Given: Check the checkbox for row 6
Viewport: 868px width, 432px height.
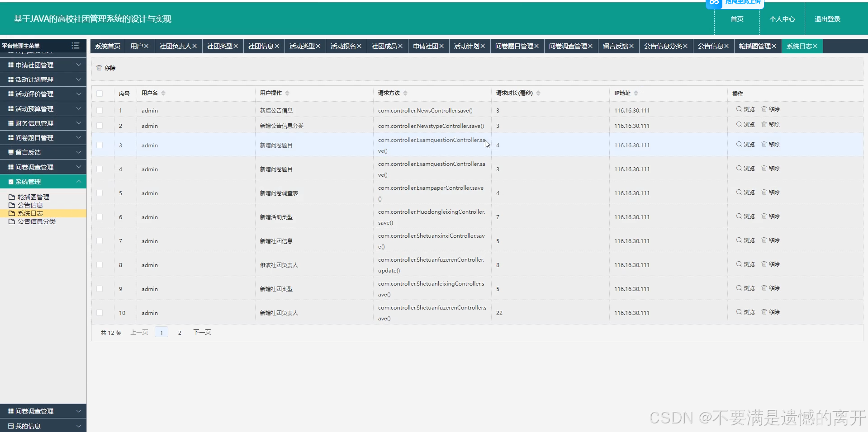Looking at the screenshot, I should point(100,217).
